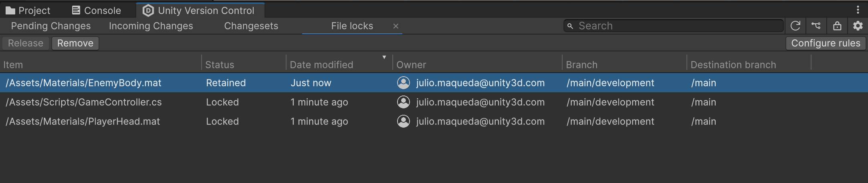Click the owner avatar for EnemyBody.mat

pos(403,83)
